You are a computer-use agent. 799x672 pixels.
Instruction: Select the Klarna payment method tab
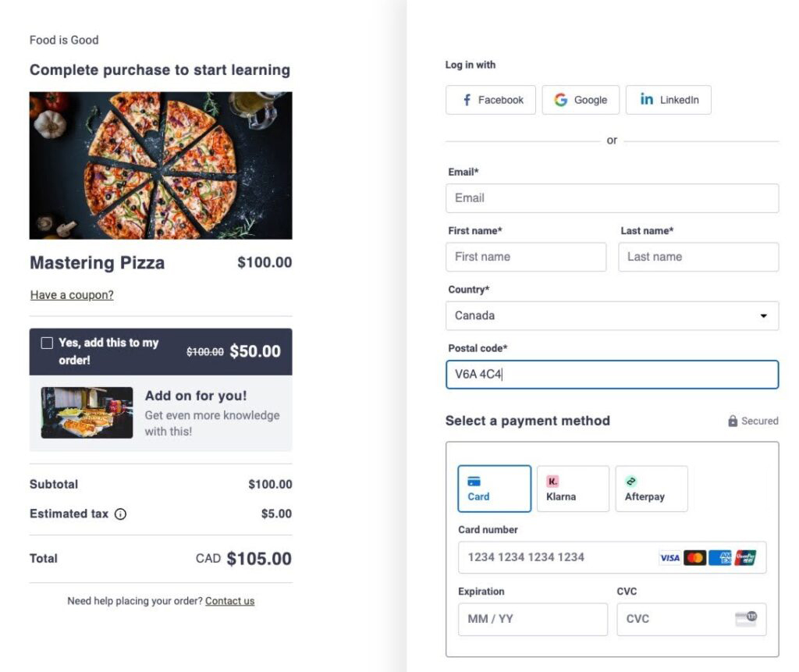(573, 489)
